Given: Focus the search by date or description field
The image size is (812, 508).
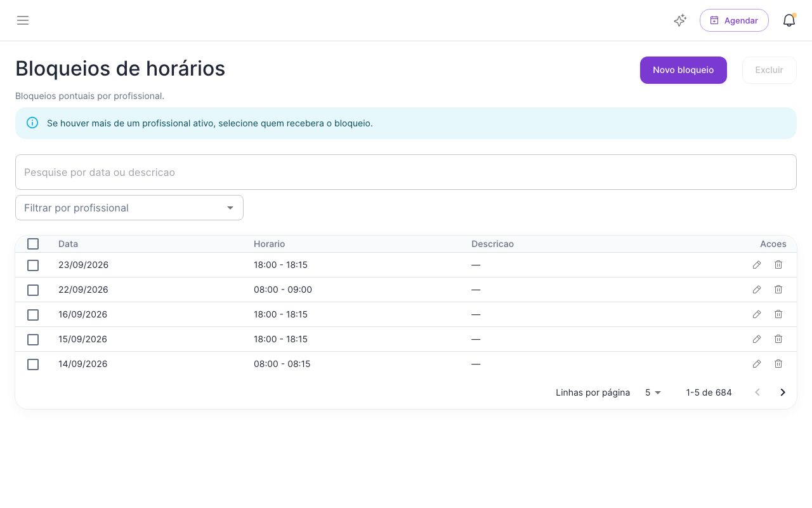Looking at the screenshot, I should pos(406,172).
